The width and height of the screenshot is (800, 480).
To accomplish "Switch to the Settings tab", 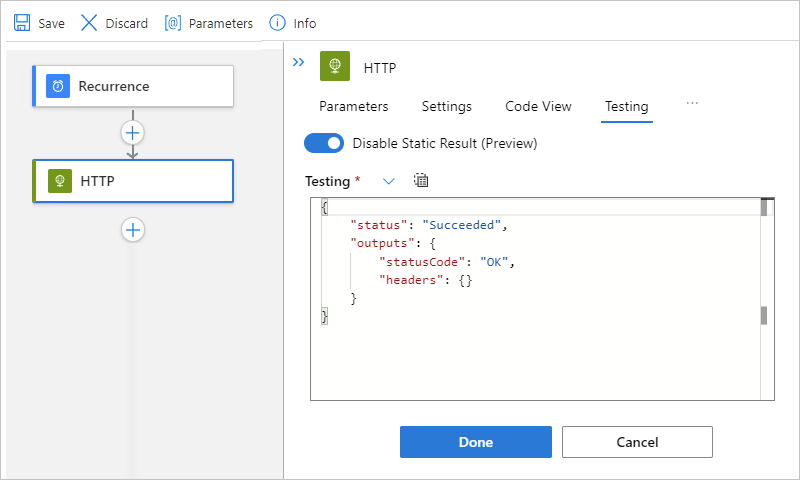I will point(446,106).
